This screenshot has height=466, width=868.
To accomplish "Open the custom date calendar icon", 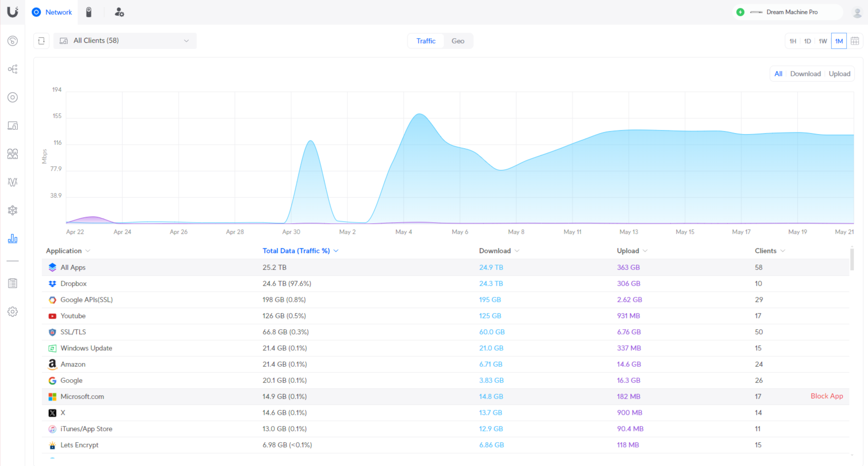I will [855, 41].
